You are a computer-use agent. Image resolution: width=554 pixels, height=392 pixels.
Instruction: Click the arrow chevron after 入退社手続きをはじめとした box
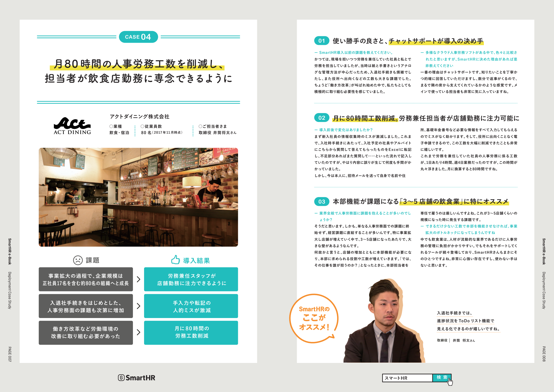[138, 306]
